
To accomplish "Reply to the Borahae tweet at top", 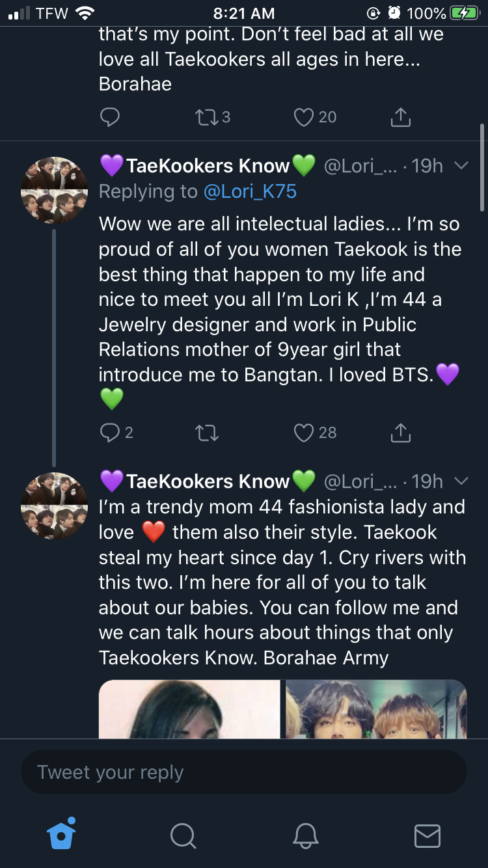I will click(x=110, y=117).
